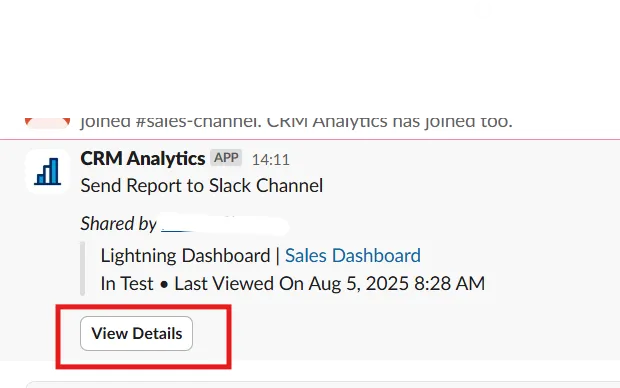Screen dimensions: 620x388
Task: Click the CRM Analytics bar chart avatar
Action: [47, 172]
